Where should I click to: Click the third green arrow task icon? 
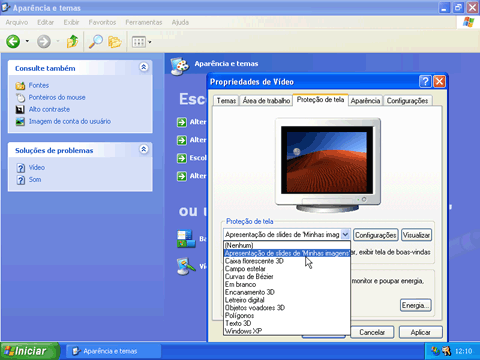click(182, 158)
